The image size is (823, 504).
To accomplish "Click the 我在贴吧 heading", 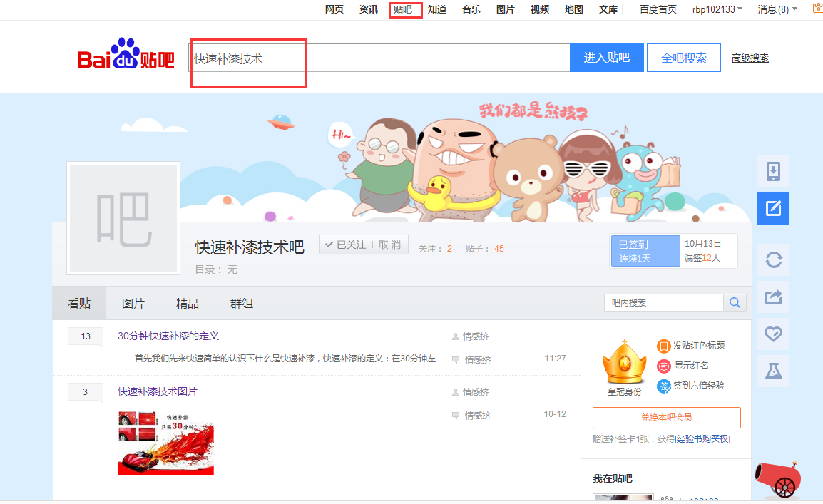I will [613, 478].
